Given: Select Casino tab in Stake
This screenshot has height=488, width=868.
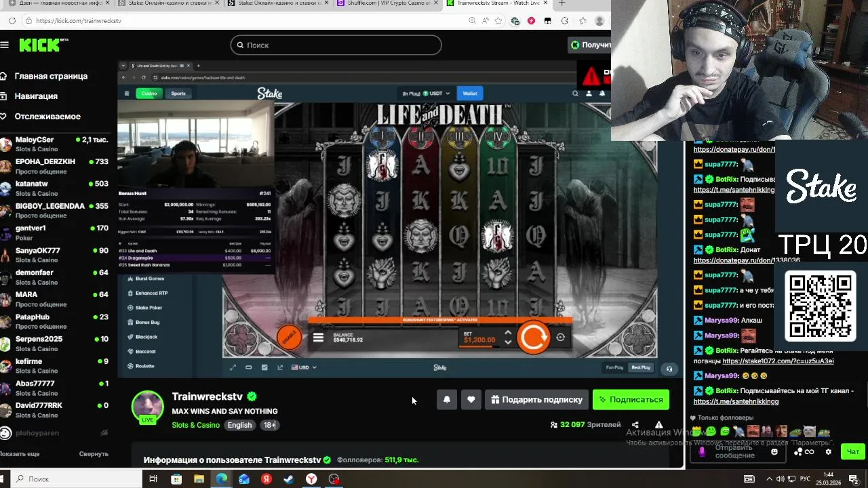Looking at the screenshot, I should [x=149, y=94].
